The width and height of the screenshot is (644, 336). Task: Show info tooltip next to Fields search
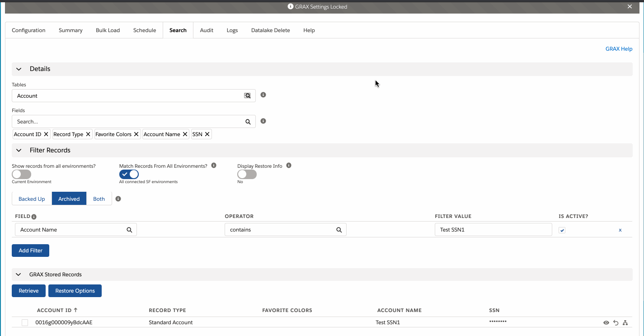tap(263, 121)
